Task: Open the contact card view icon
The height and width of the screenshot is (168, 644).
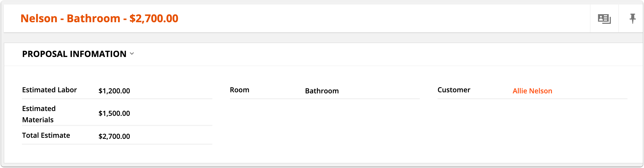Action: 604,19
